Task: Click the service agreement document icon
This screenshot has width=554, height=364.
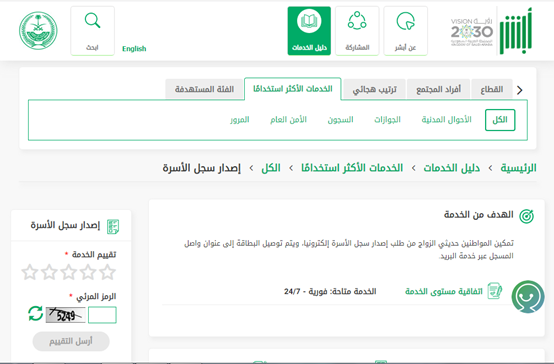Action: tap(495, 291)
